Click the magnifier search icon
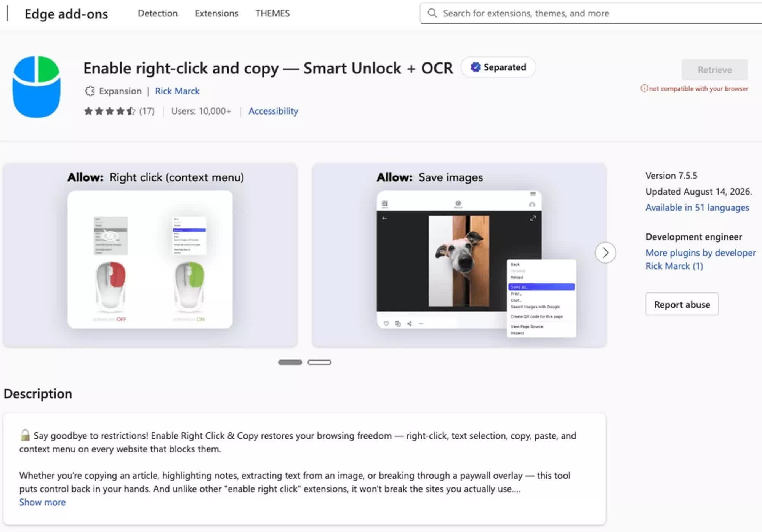 point(432,13)
